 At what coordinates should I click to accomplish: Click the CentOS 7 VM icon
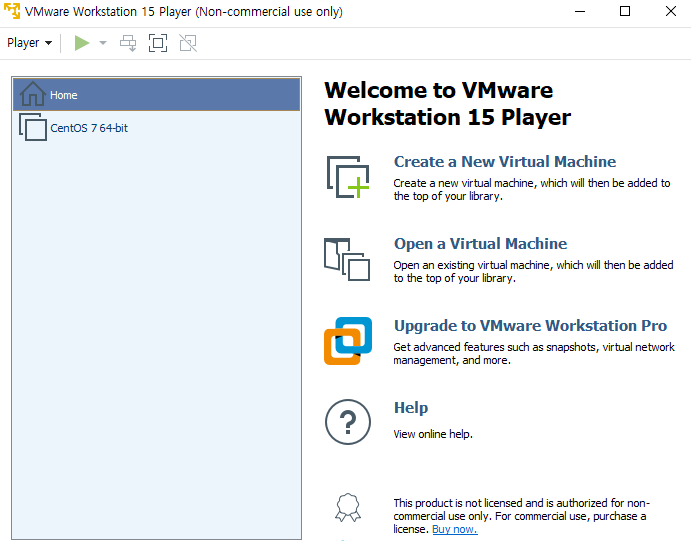33,127
